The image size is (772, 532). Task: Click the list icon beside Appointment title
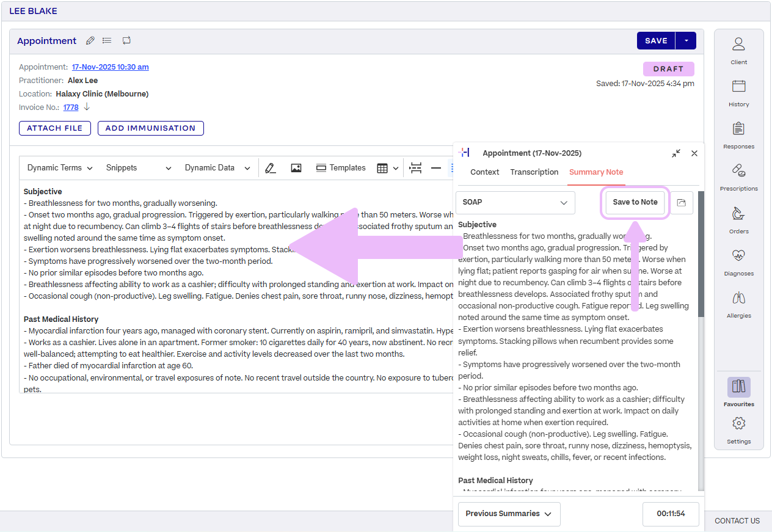pyautogui.click(x=107, y=41)
